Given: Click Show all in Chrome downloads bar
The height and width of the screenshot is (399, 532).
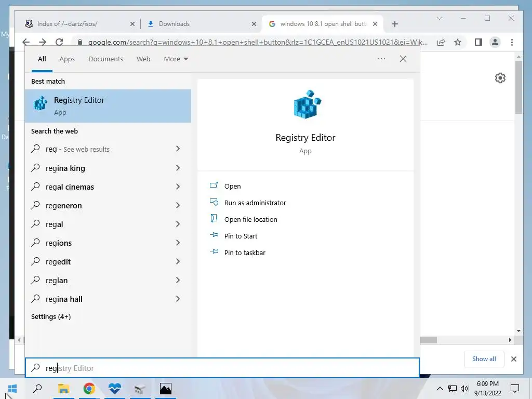Looking at the screenshot, I should [484, 359].
